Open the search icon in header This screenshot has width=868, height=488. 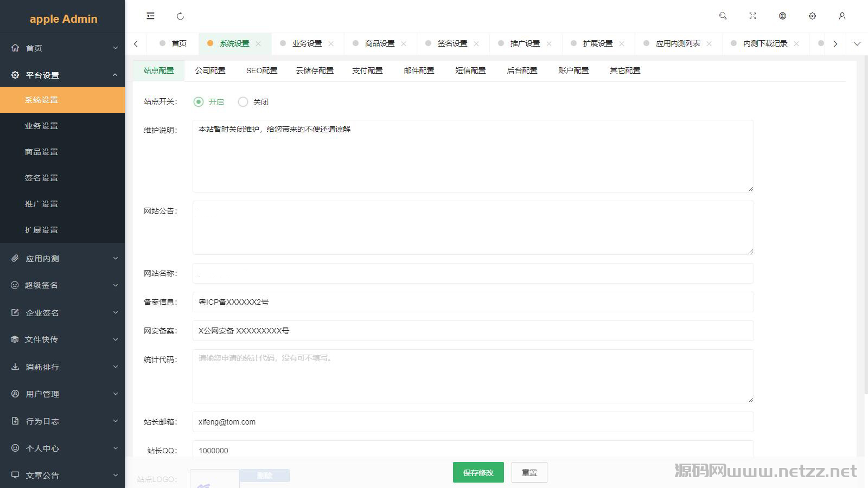723,16
